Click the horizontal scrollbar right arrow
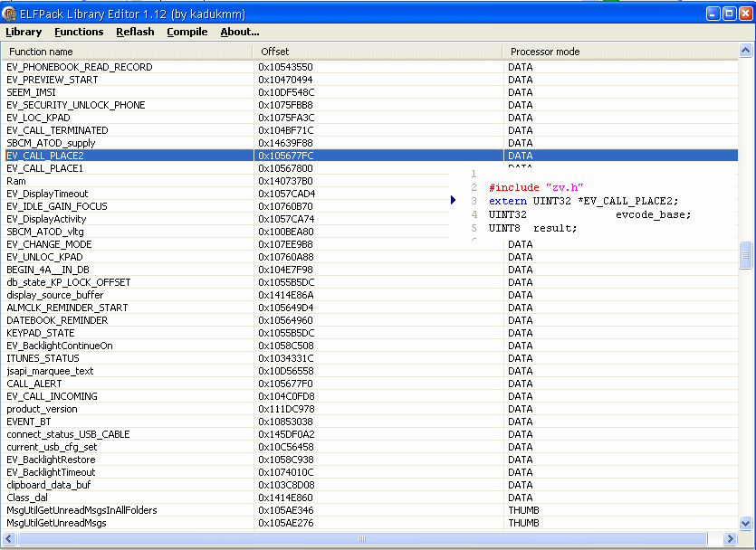756x550 pixels. click(x=730, y=538)
